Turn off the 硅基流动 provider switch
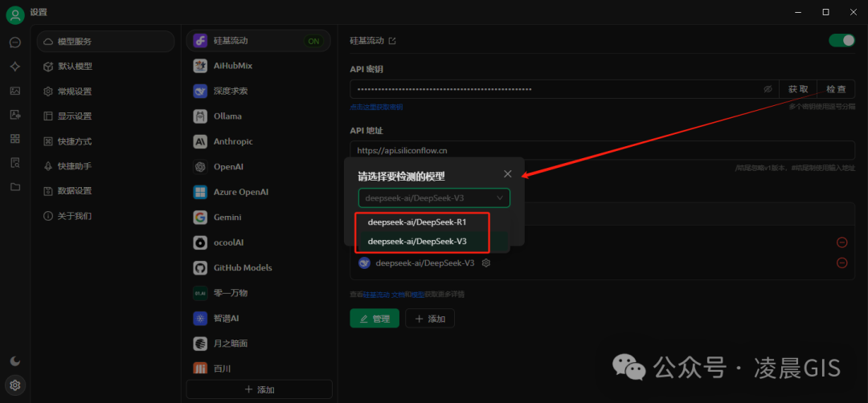This screenshot has width=868, height=403. click(x=841, y=40)
